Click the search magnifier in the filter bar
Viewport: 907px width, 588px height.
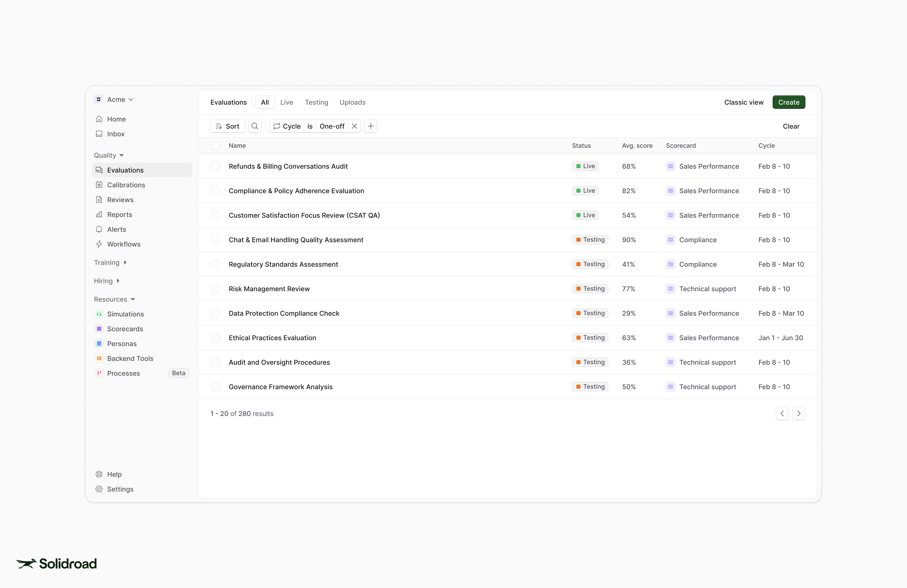click(x=255, y=126)
